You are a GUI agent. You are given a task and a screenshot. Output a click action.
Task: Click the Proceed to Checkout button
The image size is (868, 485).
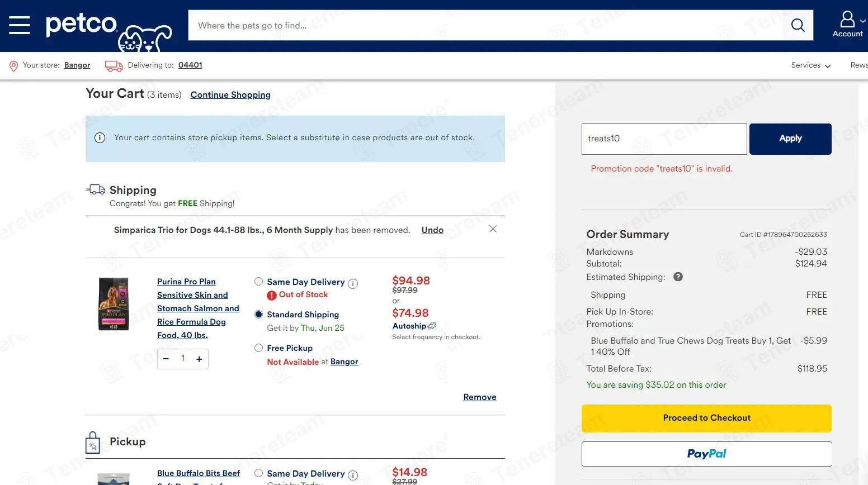[x=706, y=418]
